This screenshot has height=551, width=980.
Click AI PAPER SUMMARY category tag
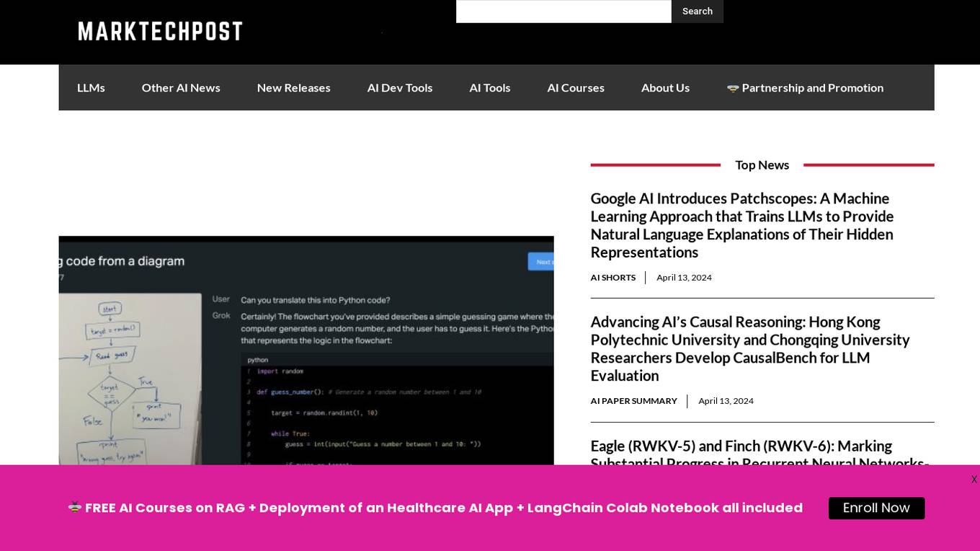click(634, 401)
